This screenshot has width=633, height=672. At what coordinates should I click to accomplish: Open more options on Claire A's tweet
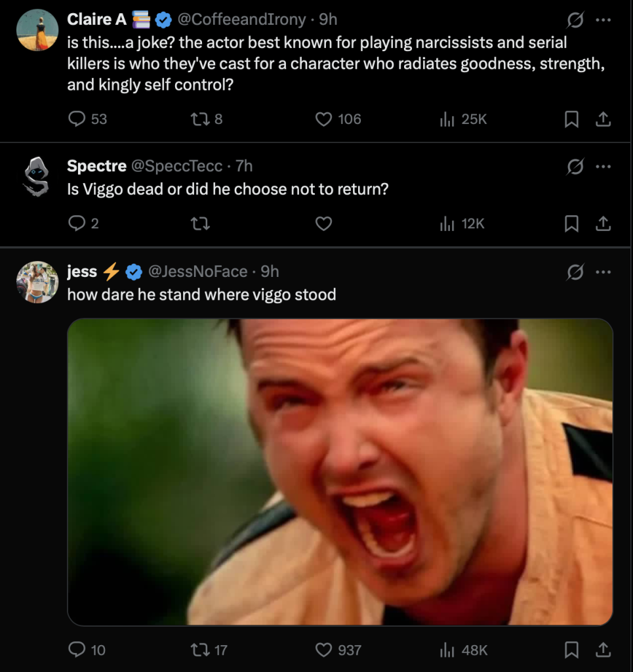[603, 20]
